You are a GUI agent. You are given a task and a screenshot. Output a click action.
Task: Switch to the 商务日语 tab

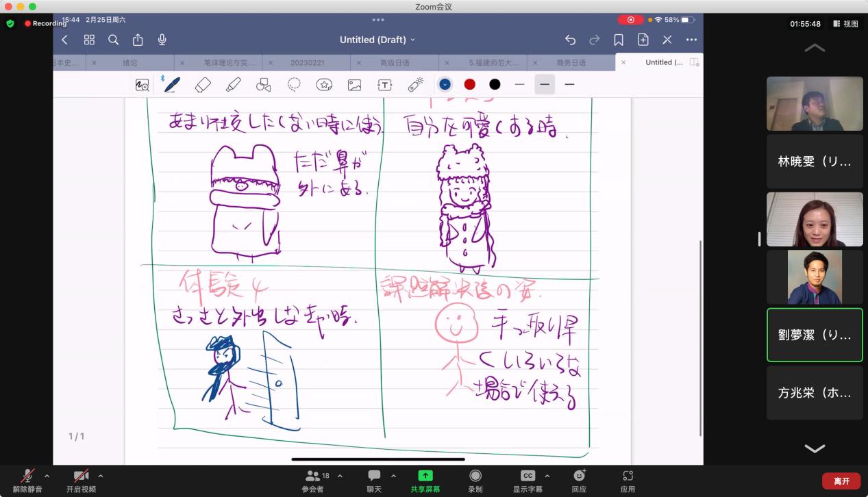[571, 62]
